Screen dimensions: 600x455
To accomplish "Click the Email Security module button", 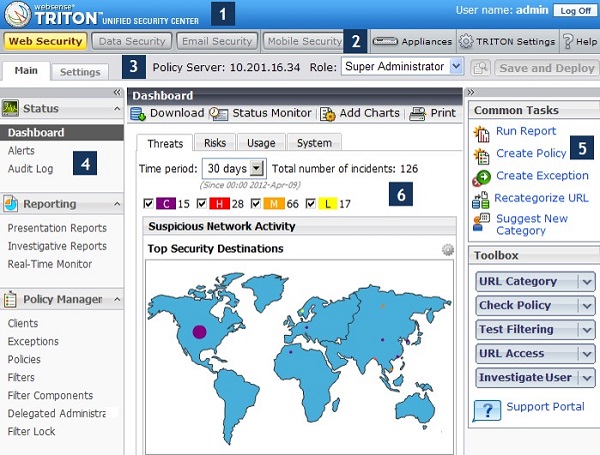I will point(217,41).
